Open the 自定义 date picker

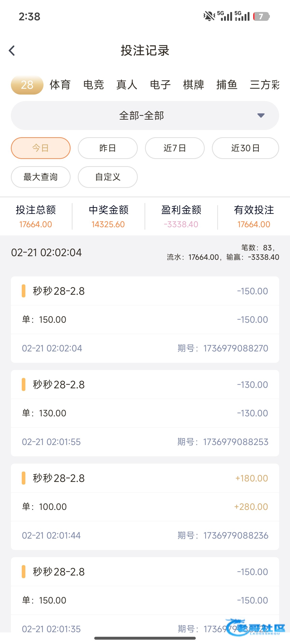pyautogui.click(x=108, y=177)
